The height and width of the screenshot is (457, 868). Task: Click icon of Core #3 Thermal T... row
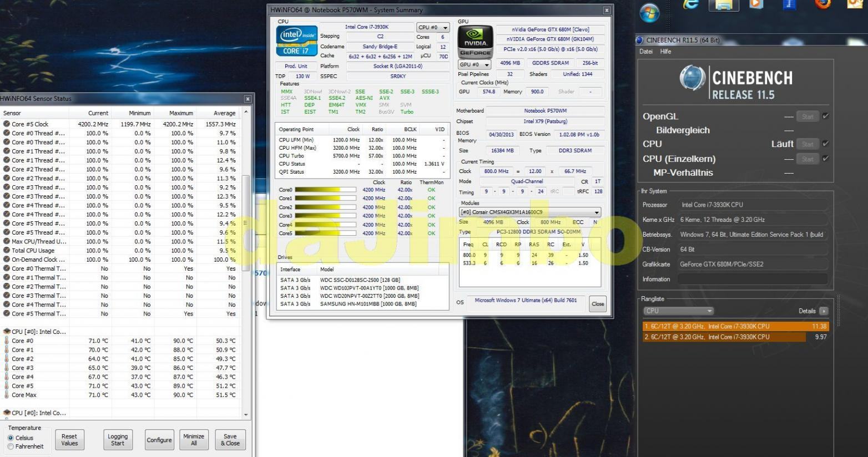[7, 296]
